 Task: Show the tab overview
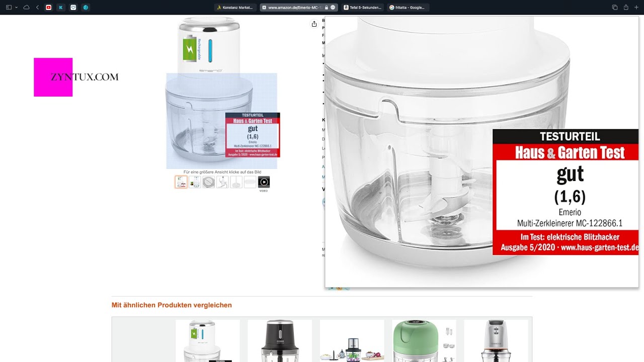tap(614, 8)
